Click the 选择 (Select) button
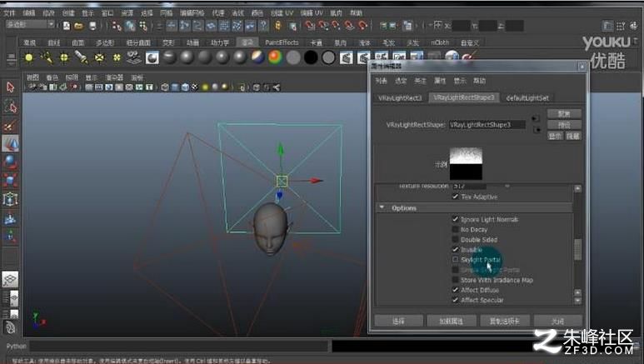The image size is (644, 364). coord(398,321)
